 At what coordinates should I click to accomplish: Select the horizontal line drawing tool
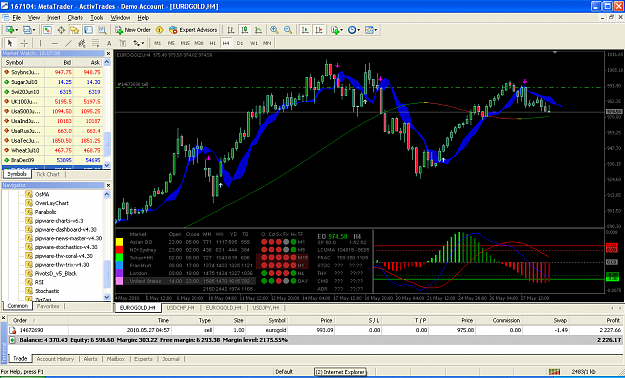pos(55,43)
